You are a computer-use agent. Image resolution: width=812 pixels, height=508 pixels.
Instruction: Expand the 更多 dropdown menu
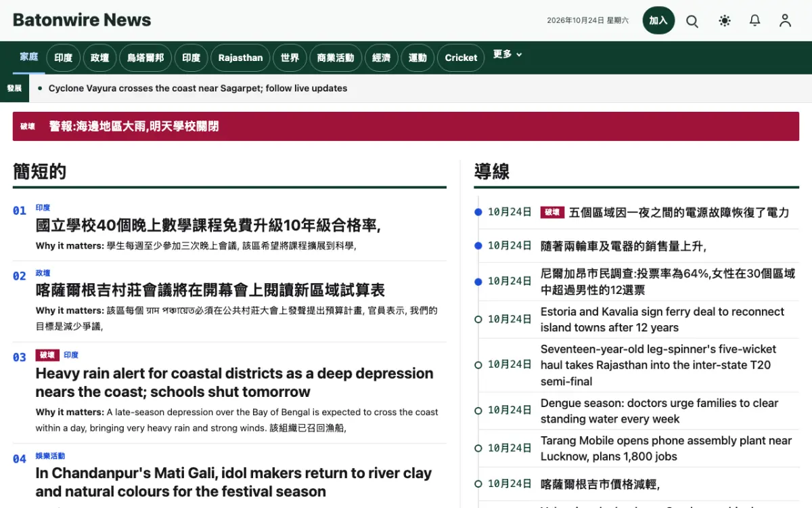pos(507,55)
